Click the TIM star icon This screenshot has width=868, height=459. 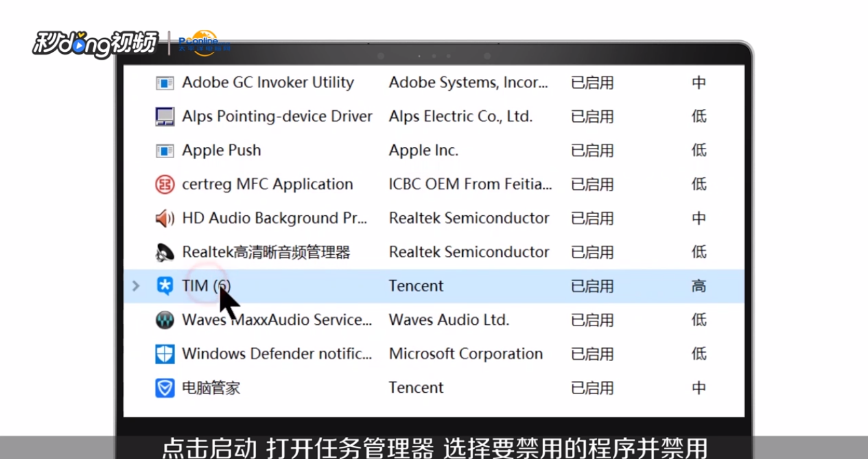[165, 286]
